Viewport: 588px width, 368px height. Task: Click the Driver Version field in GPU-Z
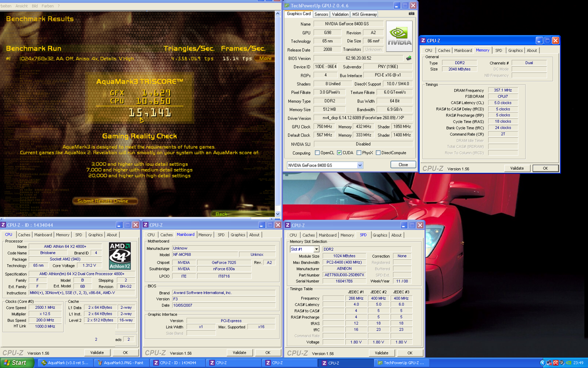[363, 118]
